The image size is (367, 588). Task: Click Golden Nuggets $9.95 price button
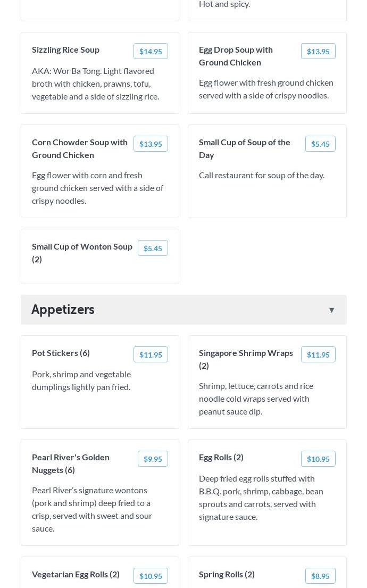153,459
